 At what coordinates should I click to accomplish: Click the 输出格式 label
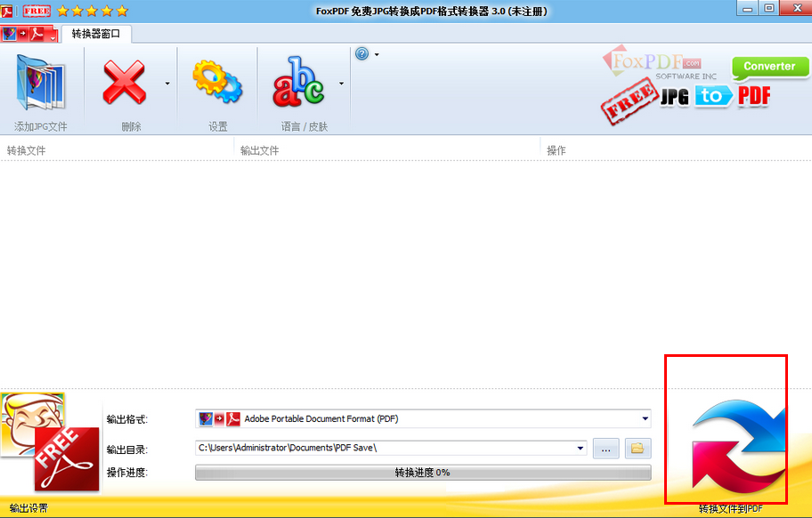tap(126, 419)
